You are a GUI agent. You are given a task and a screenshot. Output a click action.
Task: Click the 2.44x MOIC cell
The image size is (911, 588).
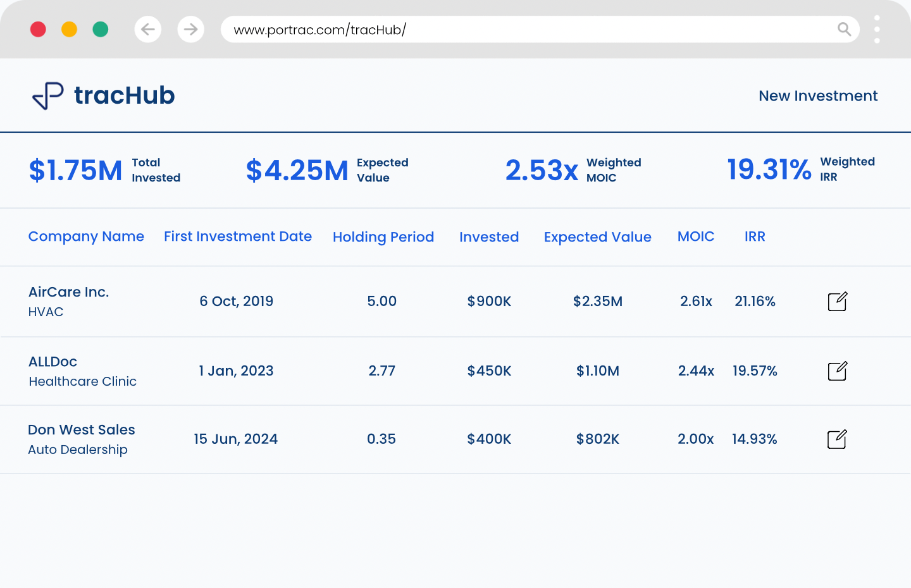(x=696, y=371)
